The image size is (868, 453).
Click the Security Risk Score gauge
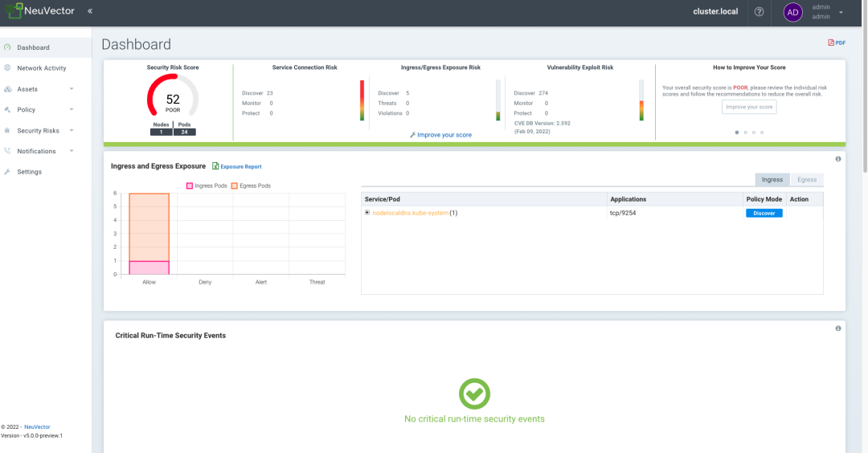(x=173, y=96)
